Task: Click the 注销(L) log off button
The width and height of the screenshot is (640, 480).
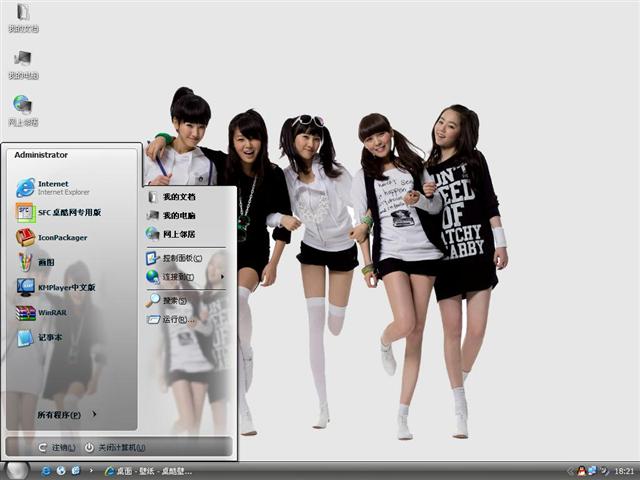Action: coord(56,447)
